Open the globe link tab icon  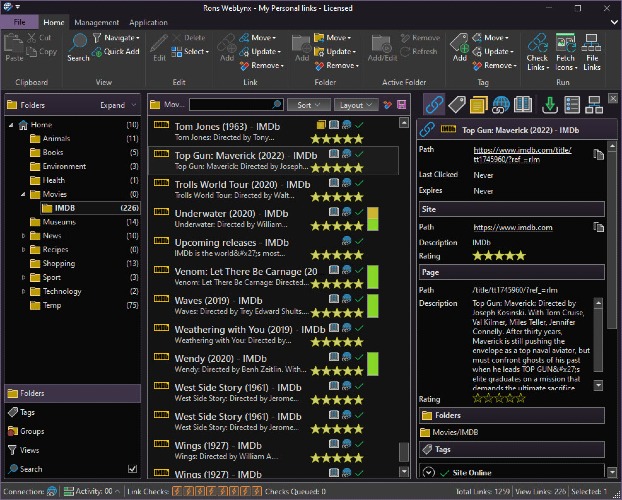501,105
